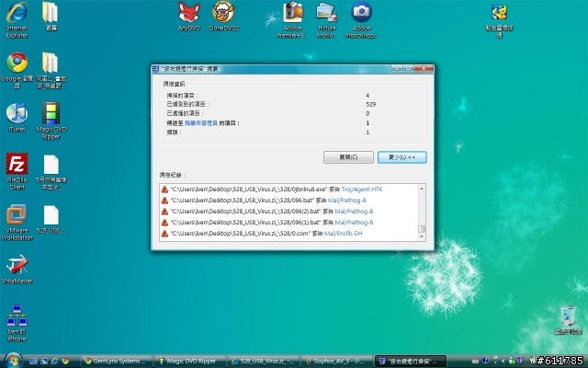Open Picture Motion desktop icon
Viewport: 588px width, 368px height.
pyautogui.click(x=327, y=20)
